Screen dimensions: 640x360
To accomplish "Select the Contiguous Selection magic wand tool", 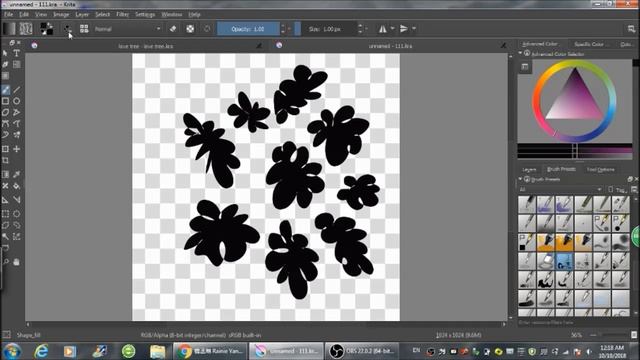I will click(5, 236).
